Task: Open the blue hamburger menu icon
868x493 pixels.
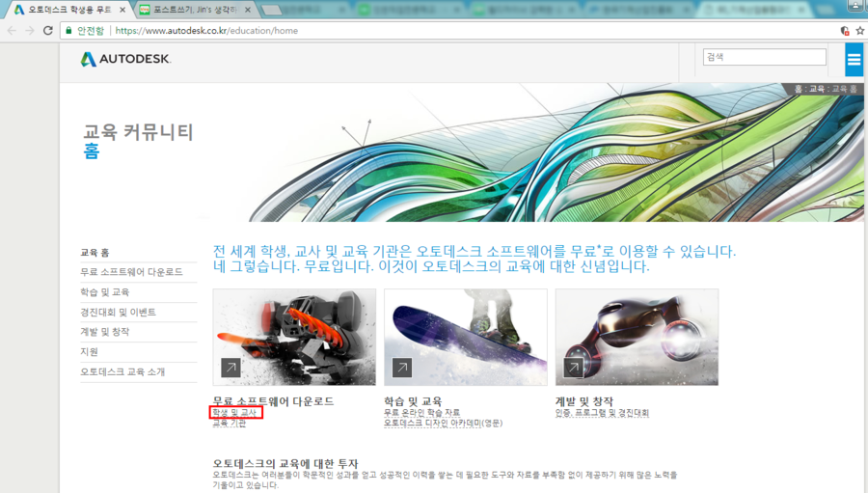Action: (854, 59)
